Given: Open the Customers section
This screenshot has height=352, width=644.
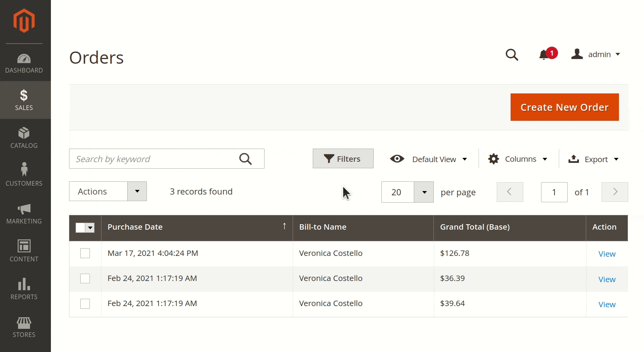Looking at the screenshot, I should [24, 175].
